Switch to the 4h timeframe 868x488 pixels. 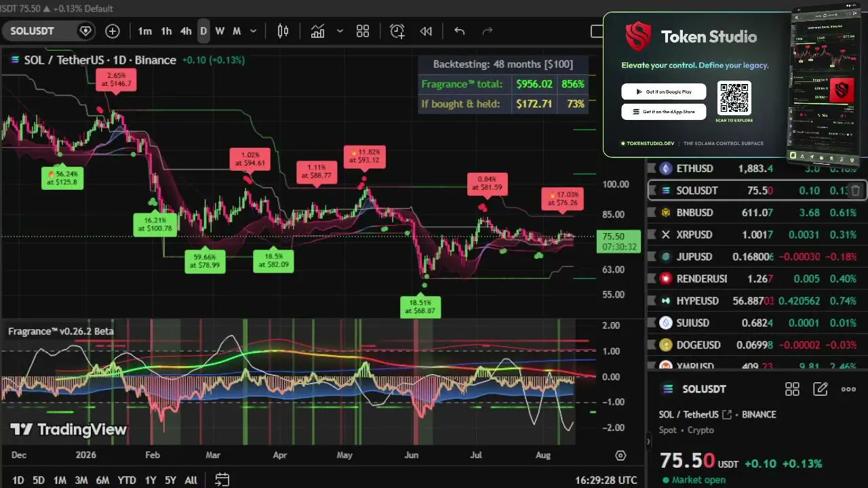(186, 31)
